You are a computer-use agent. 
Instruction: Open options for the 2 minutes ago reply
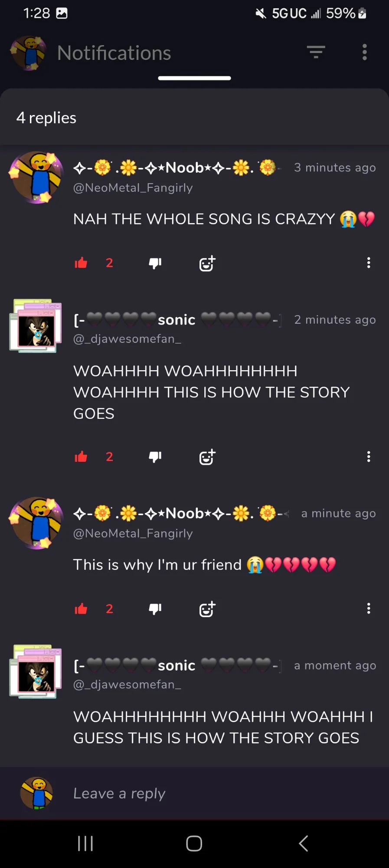[369, 457]
